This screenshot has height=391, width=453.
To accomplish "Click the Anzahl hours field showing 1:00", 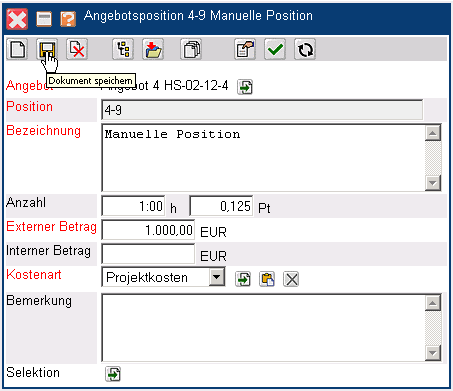I will point(133,206).
